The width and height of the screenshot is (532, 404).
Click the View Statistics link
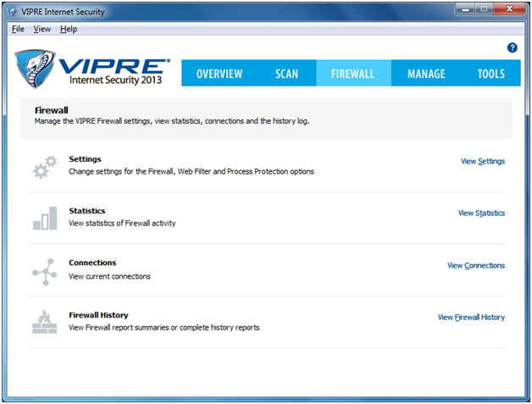(x=481, y=213)
